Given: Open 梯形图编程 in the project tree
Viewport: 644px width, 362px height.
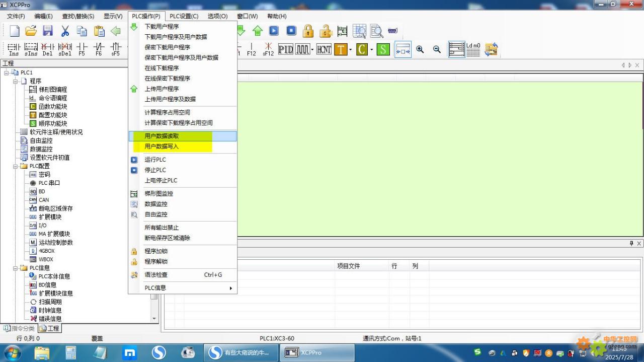Looking at the screenshot, I should (x=53, y=90).
